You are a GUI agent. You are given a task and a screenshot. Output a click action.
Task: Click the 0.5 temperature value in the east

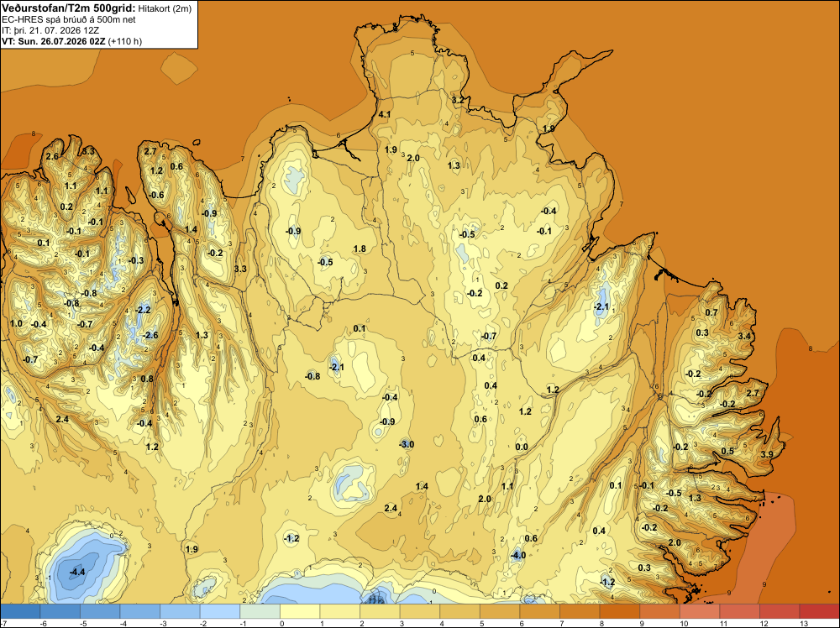(x=727, y=451)
